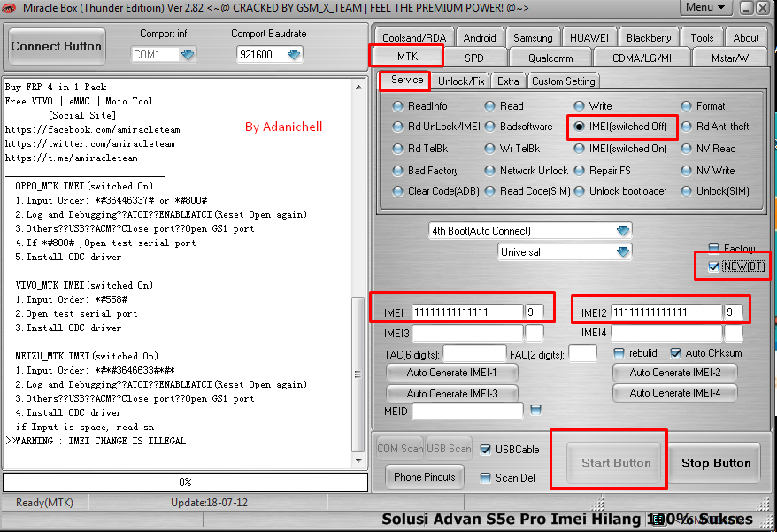This screenshot has height=532, width=777.
Task: Switch to the Blackberry tab
Action: coord(648,38)
